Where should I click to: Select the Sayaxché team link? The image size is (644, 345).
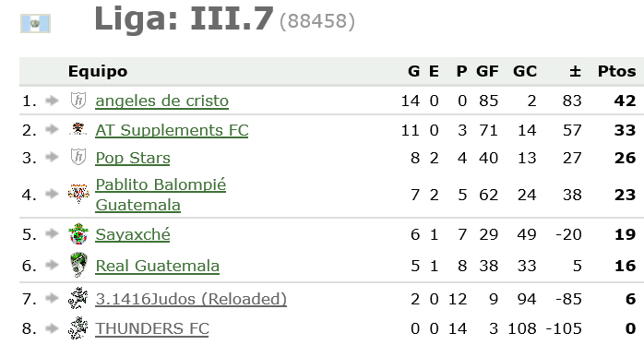[x=133, y=234]
